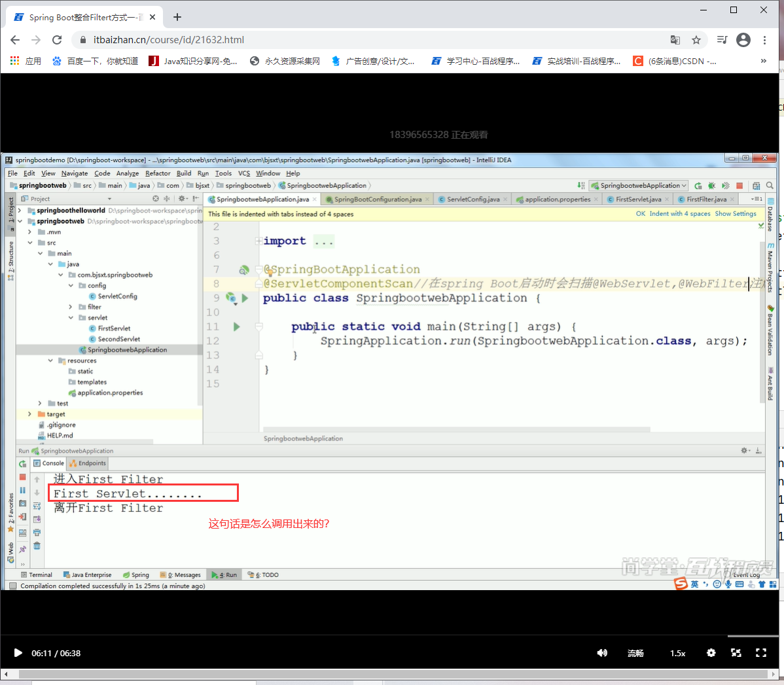784x685 pixels.
Task: Expand the test folder
Action: pyautogui.click(x=40, y=404)
